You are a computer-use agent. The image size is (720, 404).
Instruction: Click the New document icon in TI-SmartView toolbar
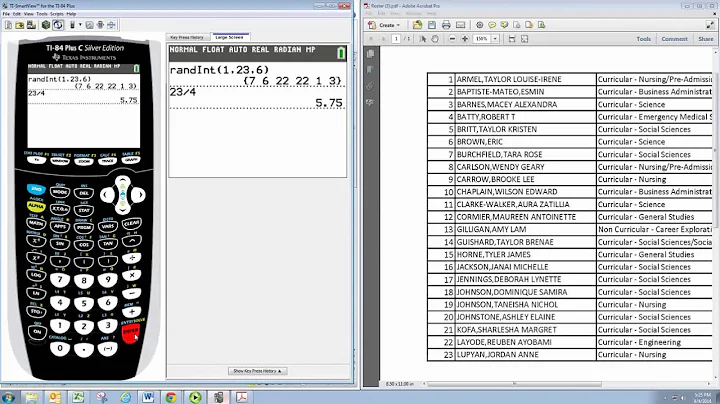coord(8,25)
